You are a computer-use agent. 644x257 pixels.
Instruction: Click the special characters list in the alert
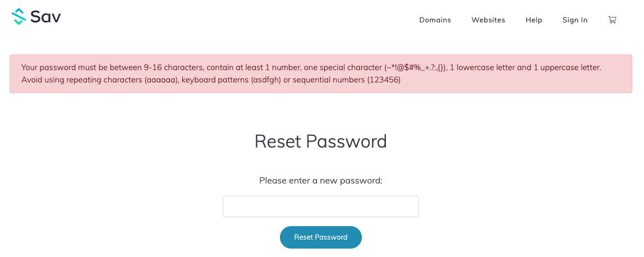416,67
